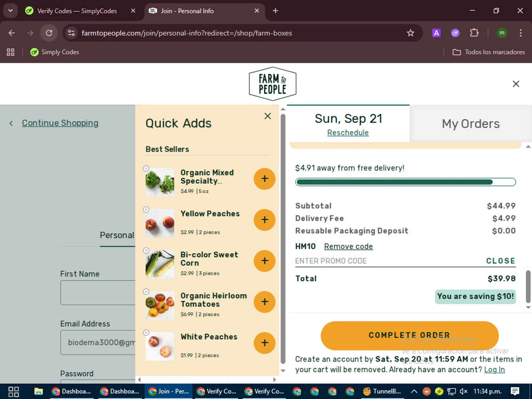Open Chrome three-dot menu
532x399 pixels.
(x=521, y=33)
